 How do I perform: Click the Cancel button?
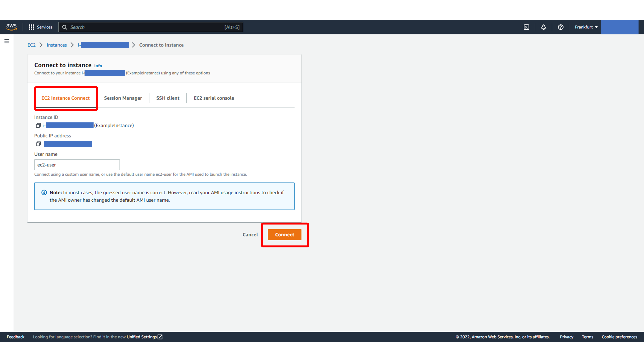pos(250,235)
